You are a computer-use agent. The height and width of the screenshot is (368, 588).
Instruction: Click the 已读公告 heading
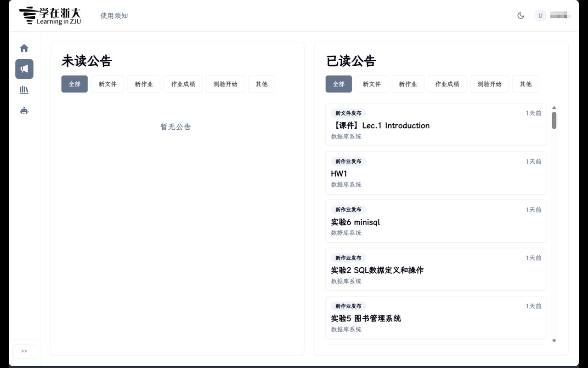tap(351, 61)
